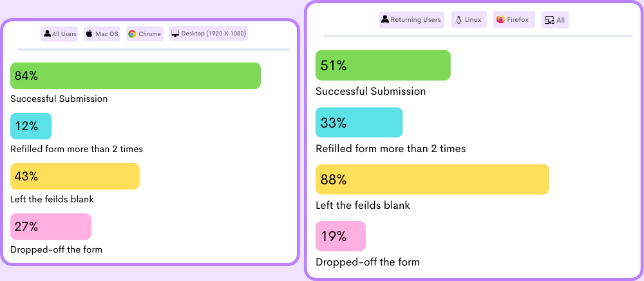Click the cyan 33% Refilled form bar

point(359,122)
